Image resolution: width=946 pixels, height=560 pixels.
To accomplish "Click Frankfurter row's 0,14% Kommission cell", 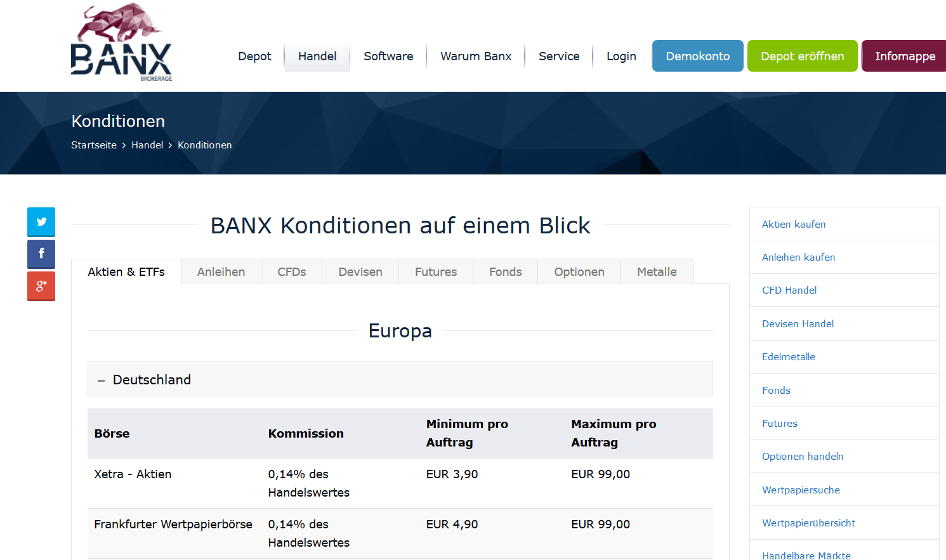I will (308, 533).
